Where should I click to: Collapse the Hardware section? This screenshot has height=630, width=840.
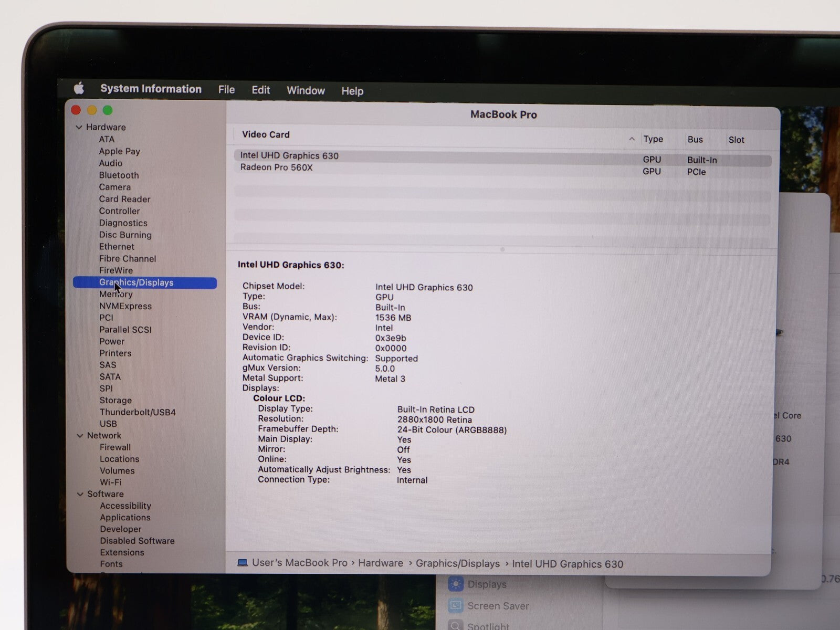pos(79,127)
